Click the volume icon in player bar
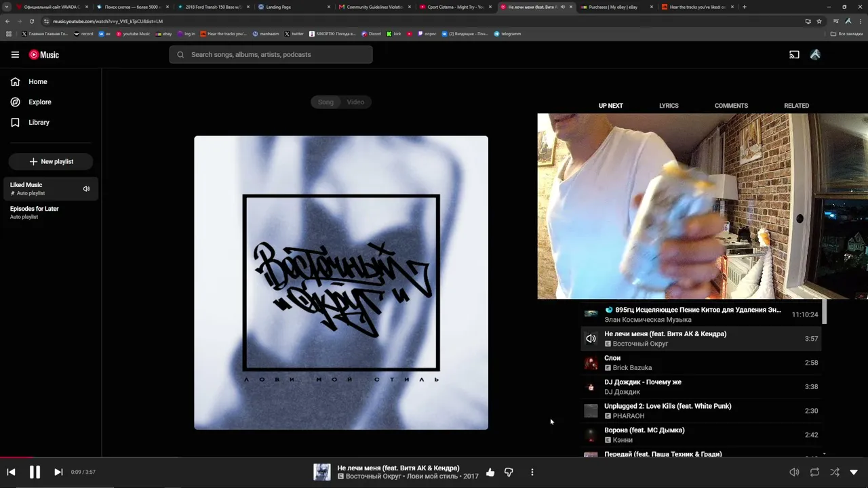Viewport: 868px width, 488px height. 794,472
